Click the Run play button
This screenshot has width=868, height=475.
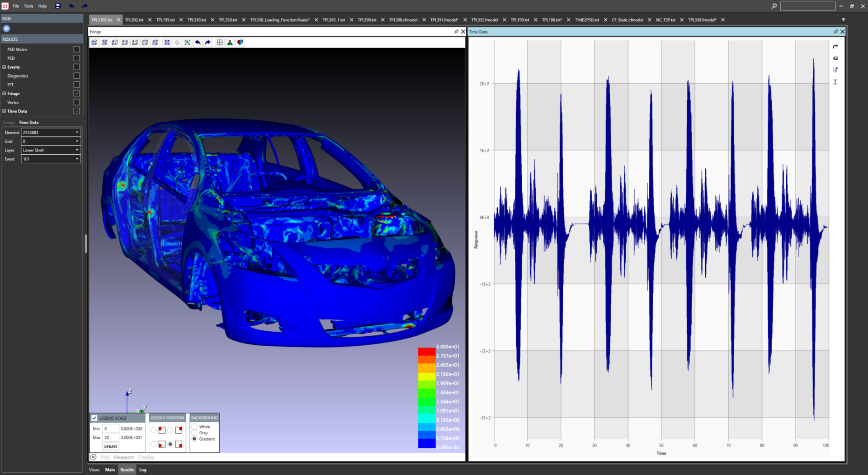(x=6, y=28)
